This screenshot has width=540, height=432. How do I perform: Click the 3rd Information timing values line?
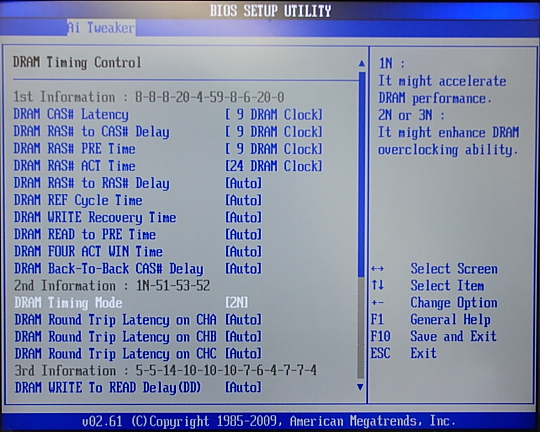[166, 371]
